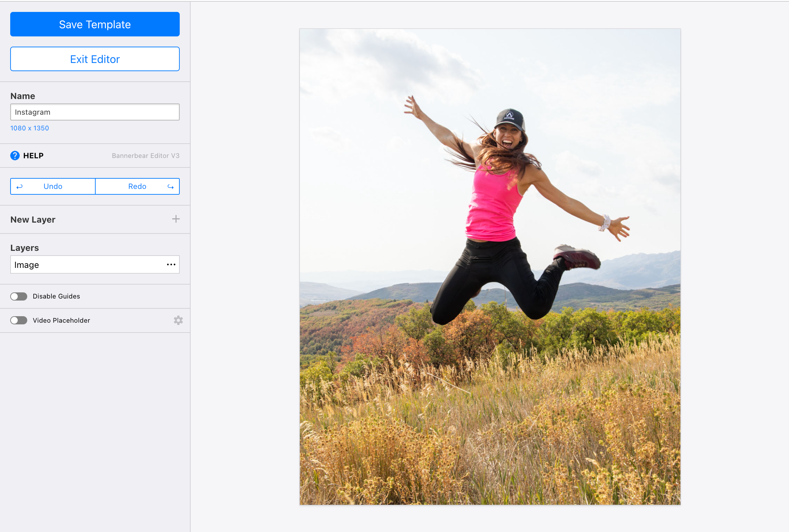
Task: Open Video Placeholder gear settings
Action: pos(178,320)
